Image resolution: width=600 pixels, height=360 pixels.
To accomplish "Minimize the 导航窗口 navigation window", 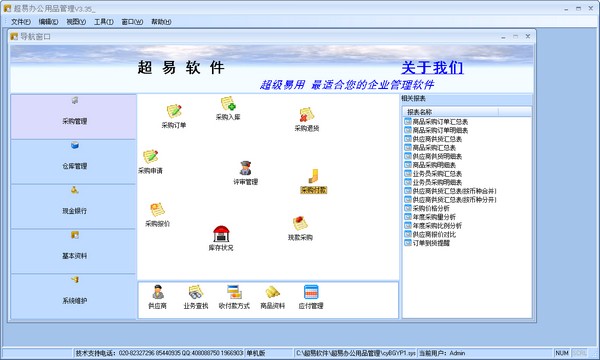I will point(503,36).
